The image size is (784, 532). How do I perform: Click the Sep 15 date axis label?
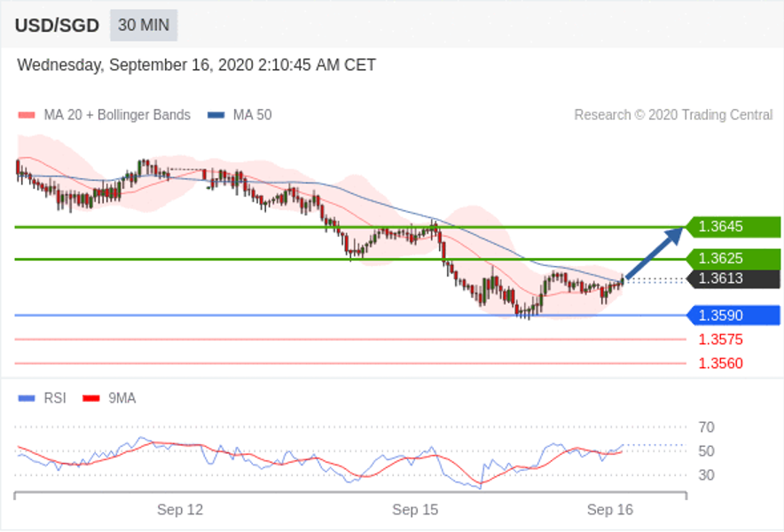pyautogui.click(x=415, y=510)
